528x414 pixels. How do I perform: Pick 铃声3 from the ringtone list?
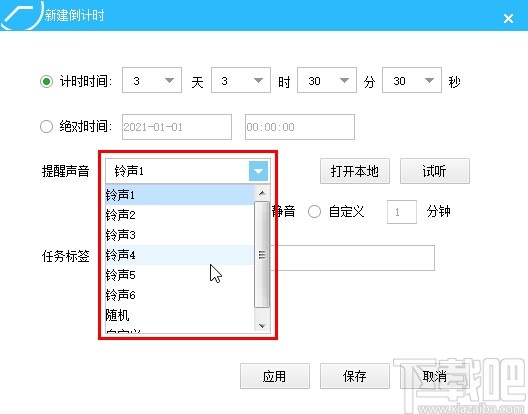(x=180, y=235)
